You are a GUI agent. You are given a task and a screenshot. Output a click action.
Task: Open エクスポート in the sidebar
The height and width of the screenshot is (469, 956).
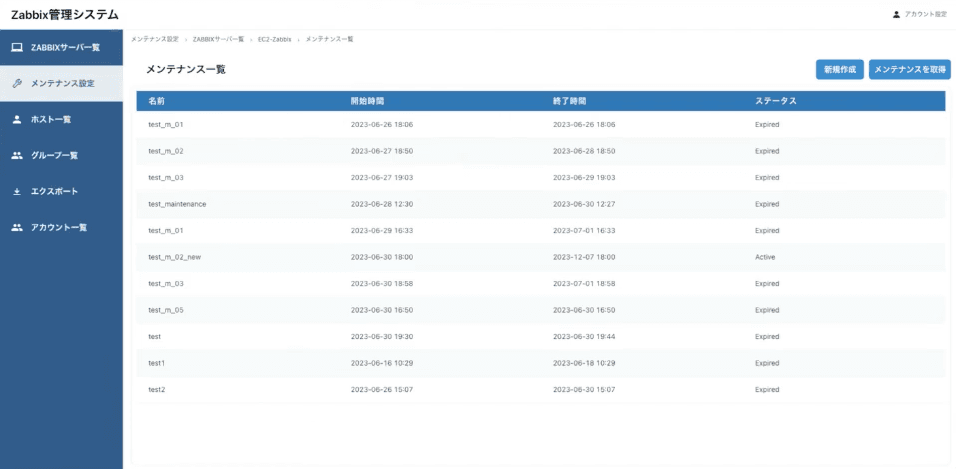(x=61, y=192)
